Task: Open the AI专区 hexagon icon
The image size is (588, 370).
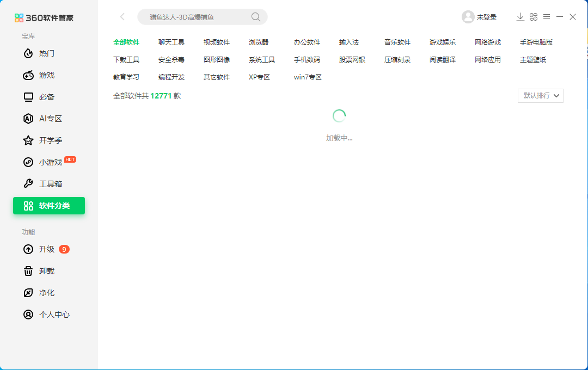Action: pyautogui.click(x=28, y=119)
